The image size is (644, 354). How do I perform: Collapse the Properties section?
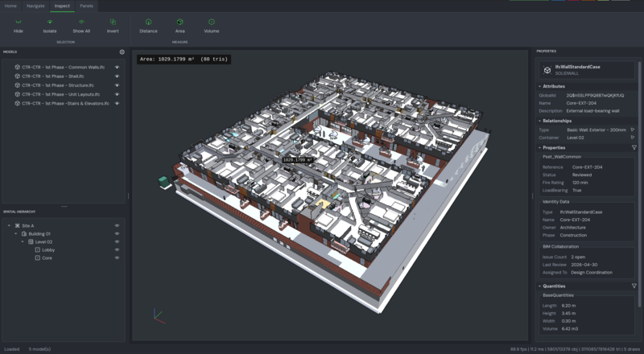[539, 147]
